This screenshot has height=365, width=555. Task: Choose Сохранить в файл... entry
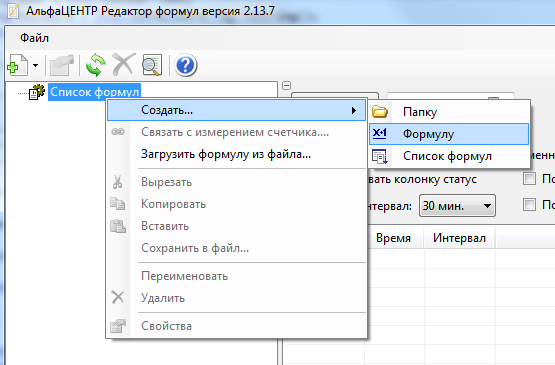pos(236,248)
